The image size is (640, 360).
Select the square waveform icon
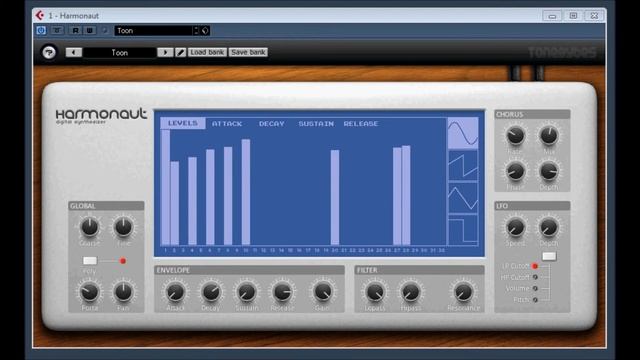click(x=463, y=230)
